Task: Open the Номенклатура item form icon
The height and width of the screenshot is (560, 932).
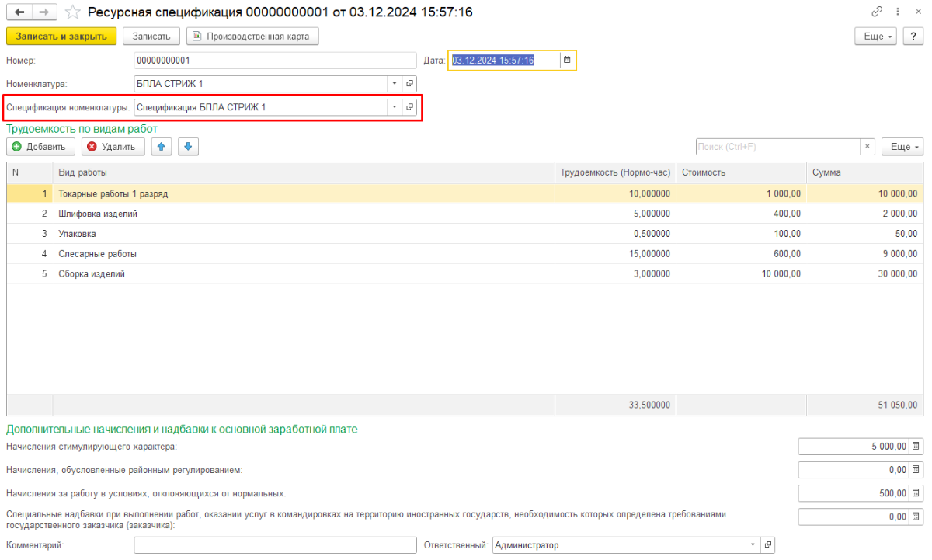Action: [409, 84]
